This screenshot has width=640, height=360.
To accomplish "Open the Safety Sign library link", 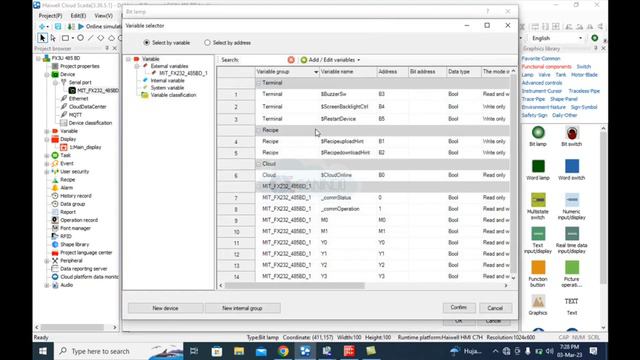I will (x=534, y=115).
